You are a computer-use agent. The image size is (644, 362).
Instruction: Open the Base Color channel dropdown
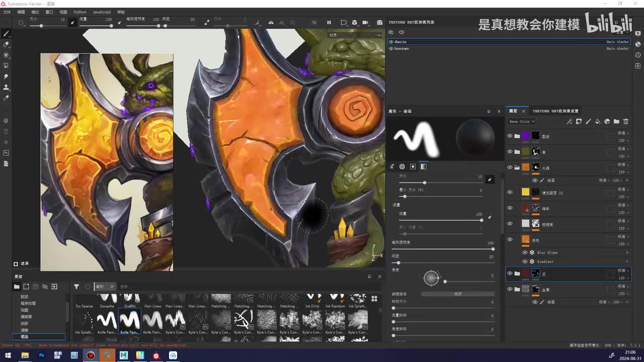(x=522, y=122)
